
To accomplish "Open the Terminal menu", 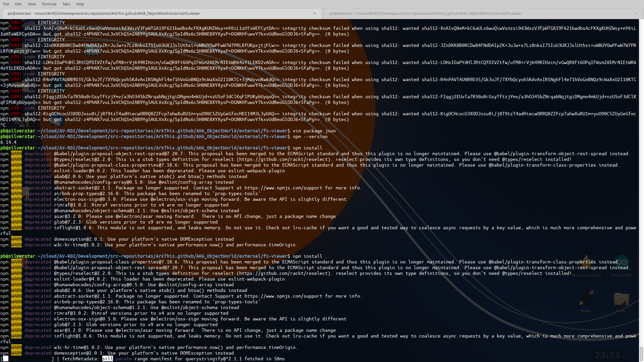I will (x=49, y=4).
